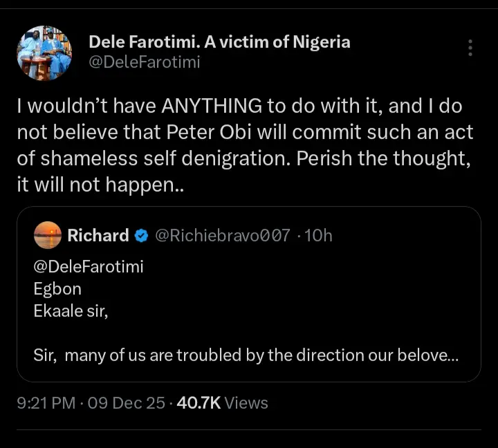Click the @DeleFarotimi handle below the display name

145,63
